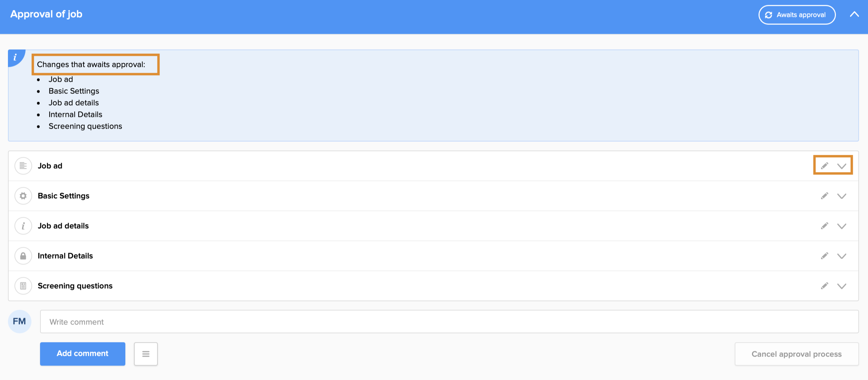Image resolution: width=868 pixels, height=380 pixels.
Task: Click the Screening questions edit pencil
Action: (x=824, y=286)
